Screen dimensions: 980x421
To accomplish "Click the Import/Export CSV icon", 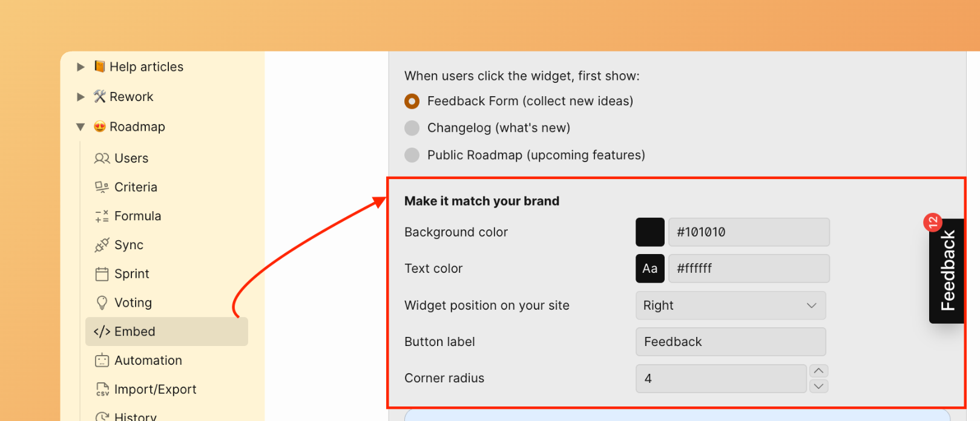I will 102,390.
